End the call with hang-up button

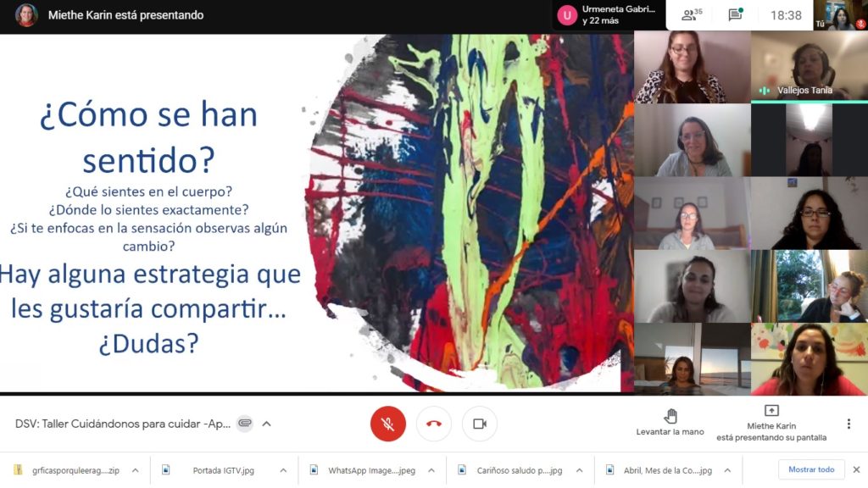[x=434, y=424]
